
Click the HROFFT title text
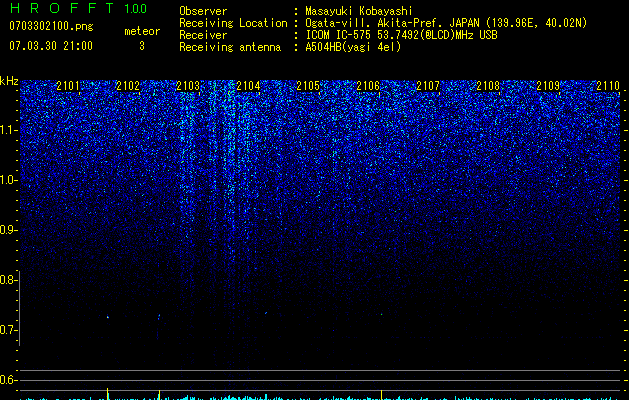(62, 8)
